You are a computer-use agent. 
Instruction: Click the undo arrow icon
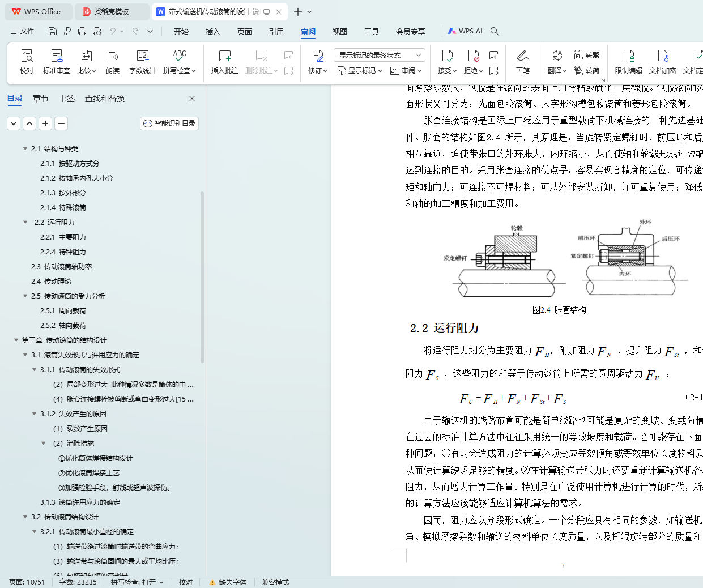[x=113, y=31]
